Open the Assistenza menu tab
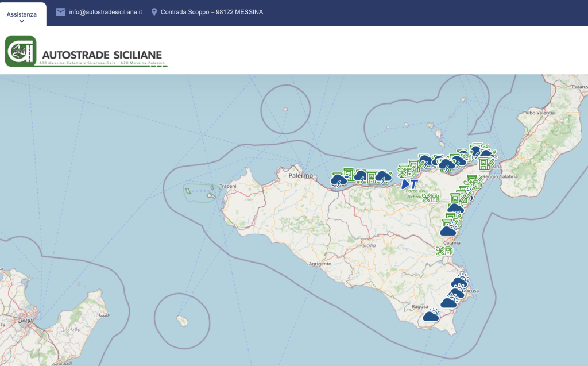588x366 pixels. (22, 14)
